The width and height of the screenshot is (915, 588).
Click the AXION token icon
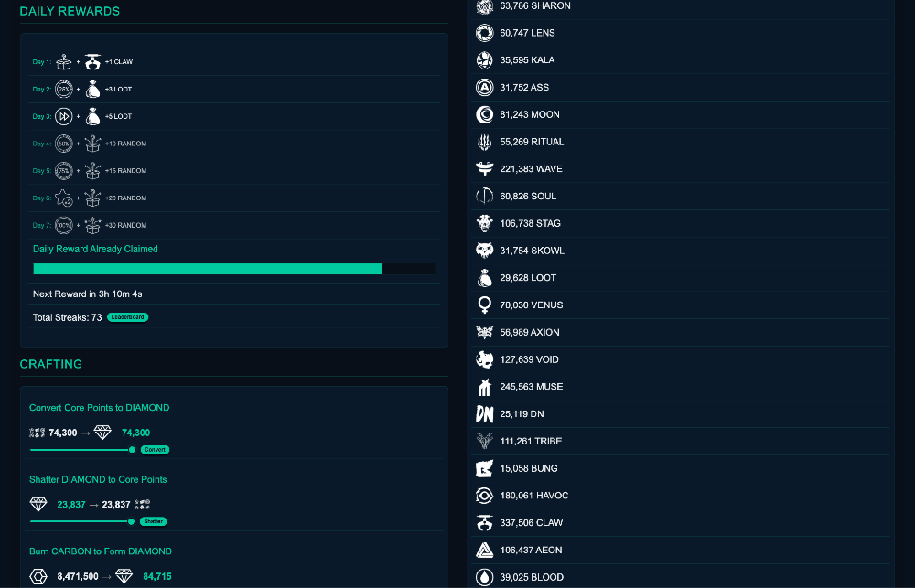(484, 333)
